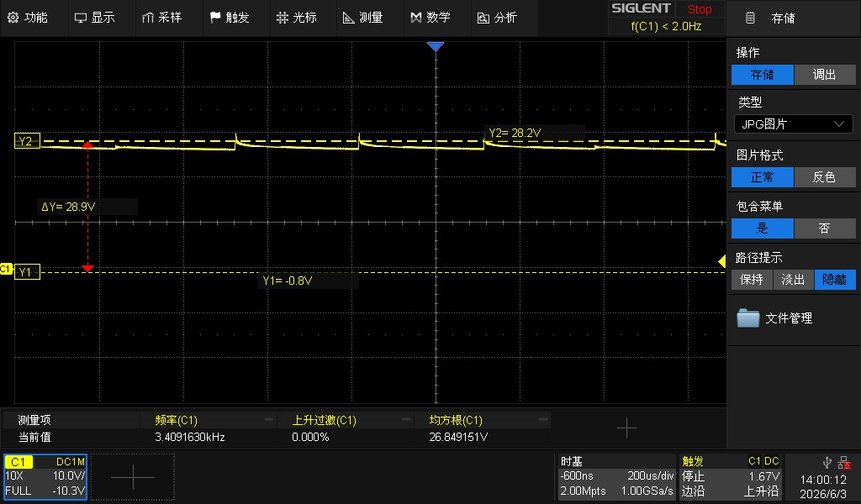The image size is (861, 504).
Task: Click the -10.3V offset value
Action: (x=71, y=491)
